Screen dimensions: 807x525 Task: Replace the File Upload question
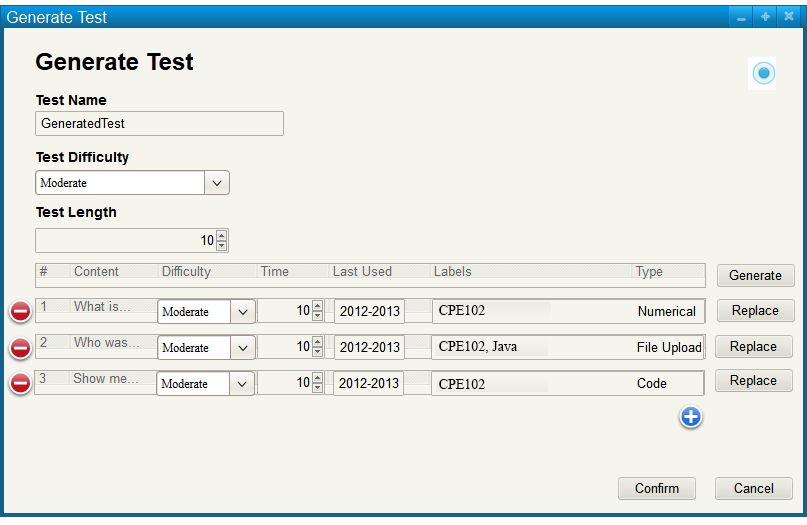pyautogui.click(x=753, y=347)
